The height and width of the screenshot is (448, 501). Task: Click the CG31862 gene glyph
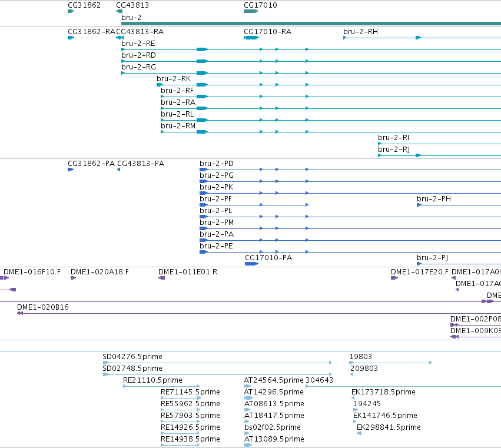pyautogui.click(x=71, y=11)
